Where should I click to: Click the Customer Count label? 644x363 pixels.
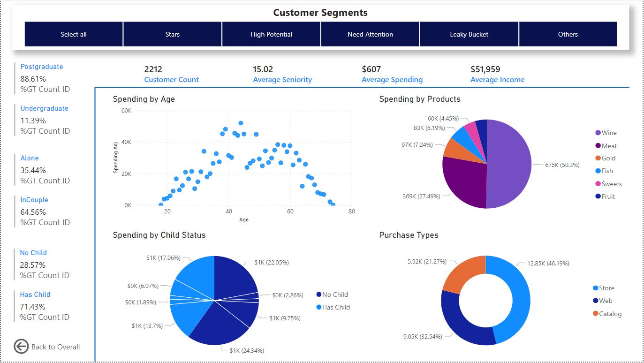pyautogui.click(x=171, y=80)
